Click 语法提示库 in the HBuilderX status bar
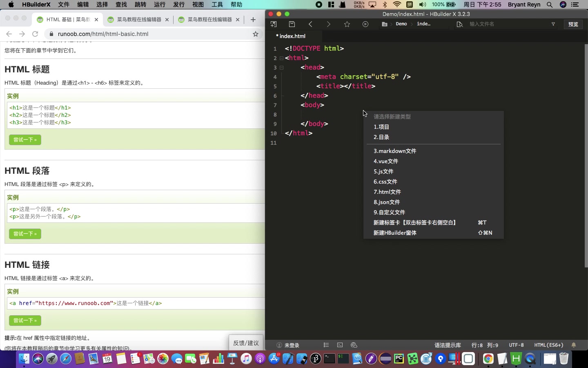The image size is (588, 368). pyautogui.click(x=448, y=345)
